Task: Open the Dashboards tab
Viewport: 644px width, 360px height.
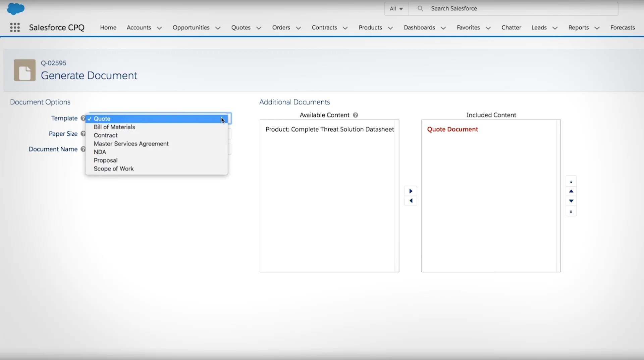Action: coord(419,28)
